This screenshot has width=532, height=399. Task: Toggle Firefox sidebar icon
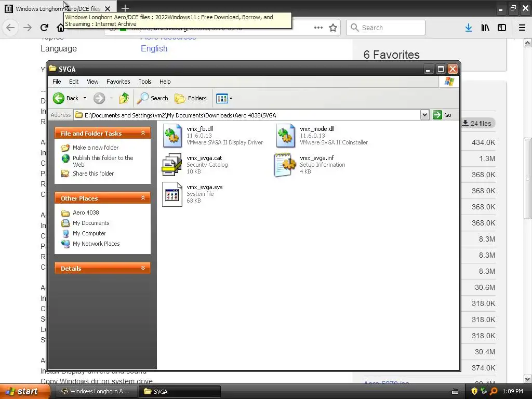coord(502,28)
